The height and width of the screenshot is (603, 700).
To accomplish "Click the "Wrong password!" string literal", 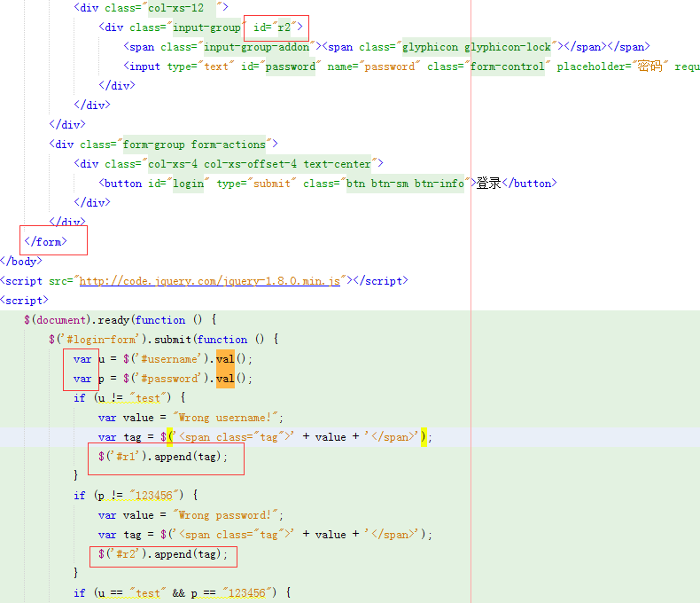I will pyautogui.click(x=225, y=515).
